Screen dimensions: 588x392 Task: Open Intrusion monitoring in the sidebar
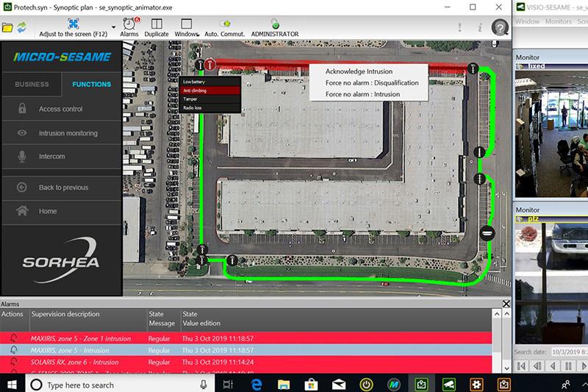coord(68,133)
